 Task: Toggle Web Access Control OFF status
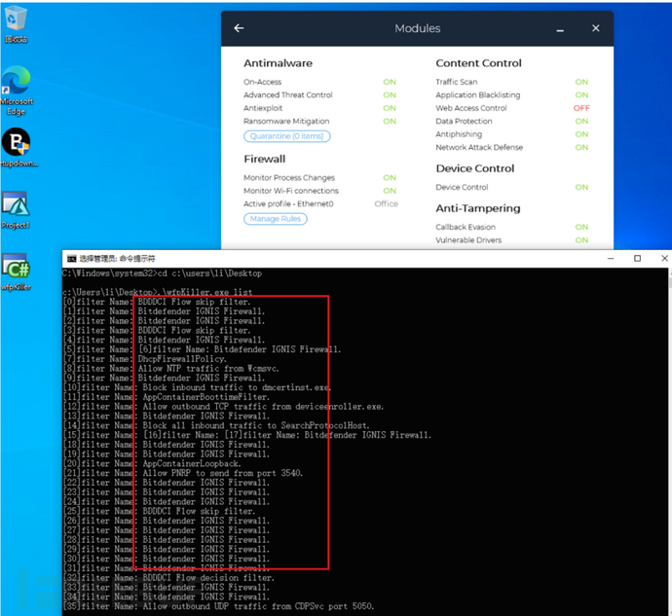581,108
